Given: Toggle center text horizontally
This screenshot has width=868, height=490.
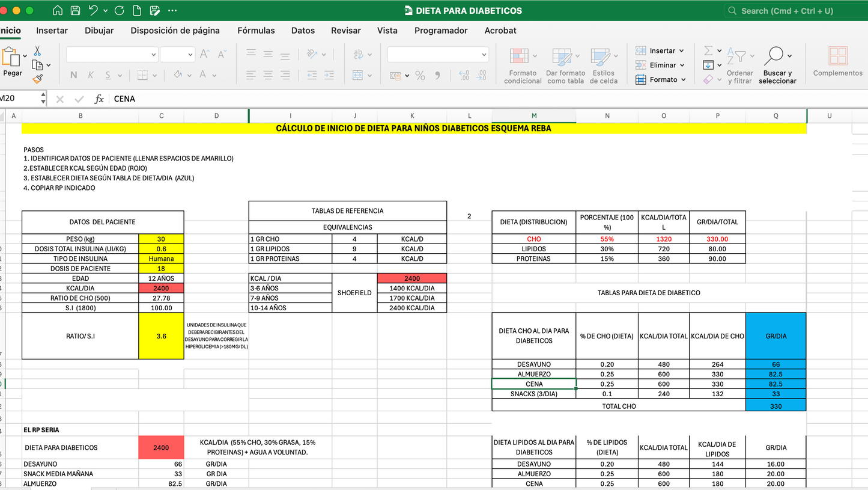Looking at the screenshot, I should (268, 75).
